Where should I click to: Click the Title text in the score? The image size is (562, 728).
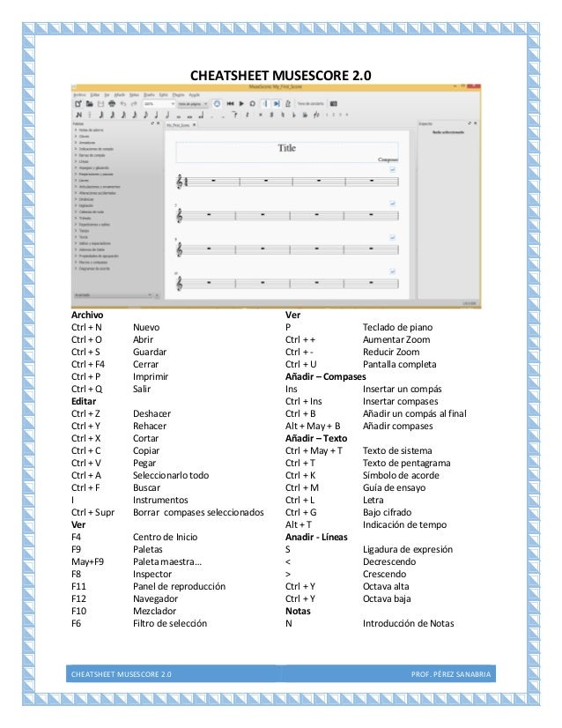[x=287, y=148]
